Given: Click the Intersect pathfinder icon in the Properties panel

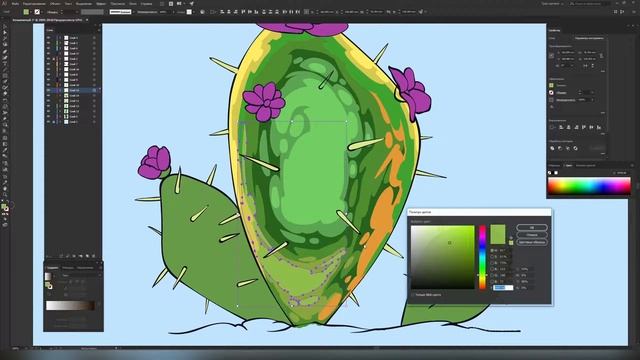Looking at the screenshot, I should point(568,148).
